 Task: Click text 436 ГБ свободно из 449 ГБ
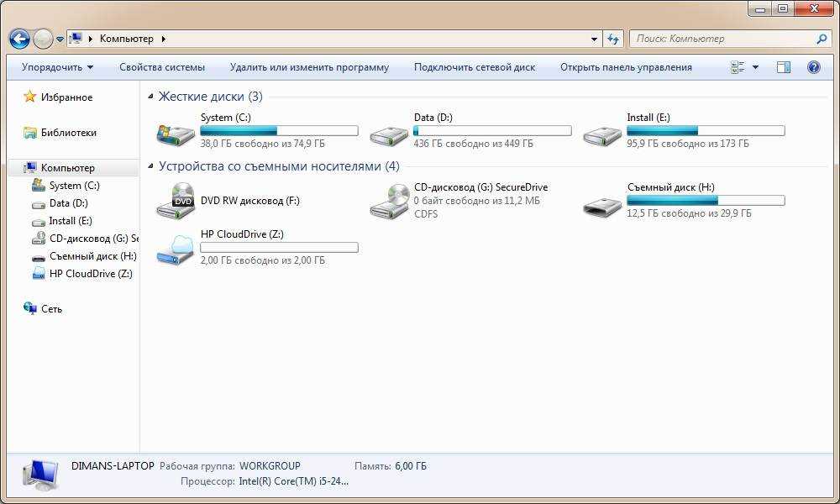coord(473,144)
